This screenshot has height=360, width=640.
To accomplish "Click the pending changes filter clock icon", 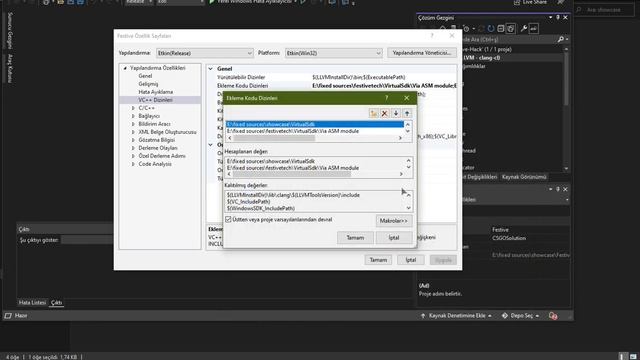I will (467, 29).
